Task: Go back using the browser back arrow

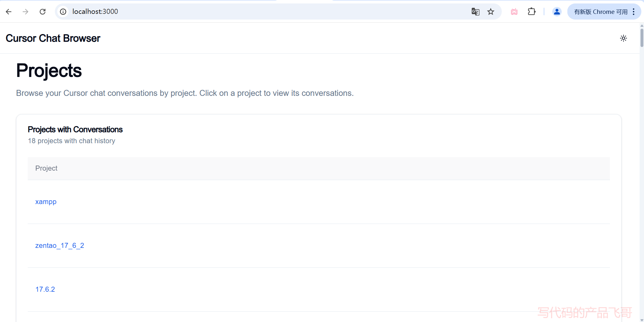Action: point(9,12)
